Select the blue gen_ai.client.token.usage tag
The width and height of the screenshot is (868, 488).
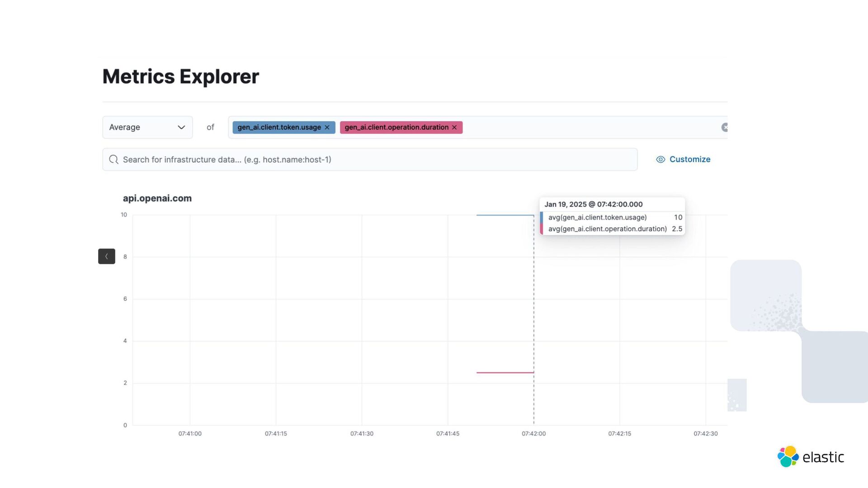278,127
